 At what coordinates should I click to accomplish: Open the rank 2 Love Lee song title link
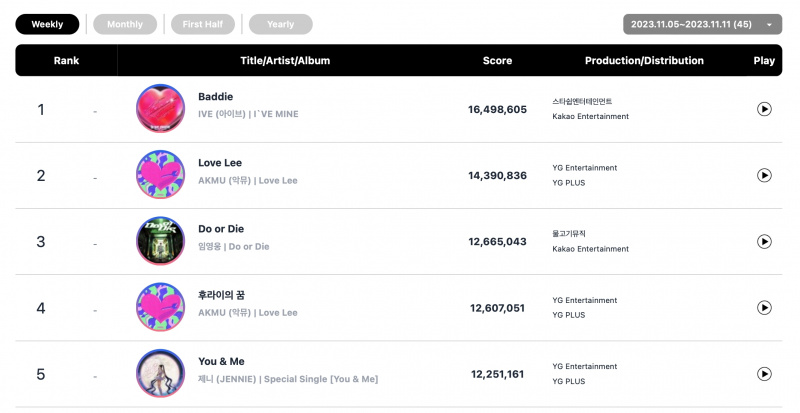220,163
